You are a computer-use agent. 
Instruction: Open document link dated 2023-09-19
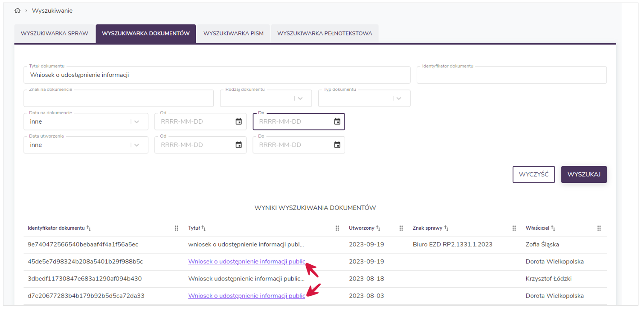pos(247,262)
